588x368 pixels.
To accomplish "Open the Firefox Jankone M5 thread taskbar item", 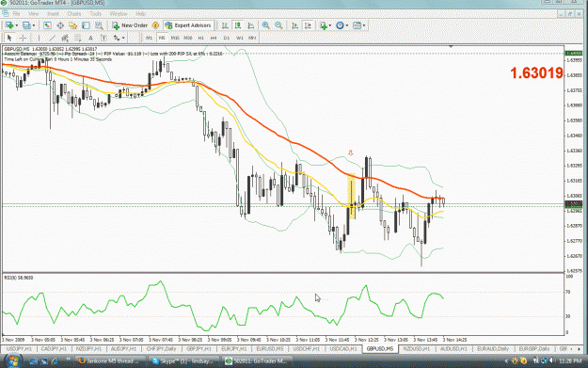I will click(x=109, y=361).
